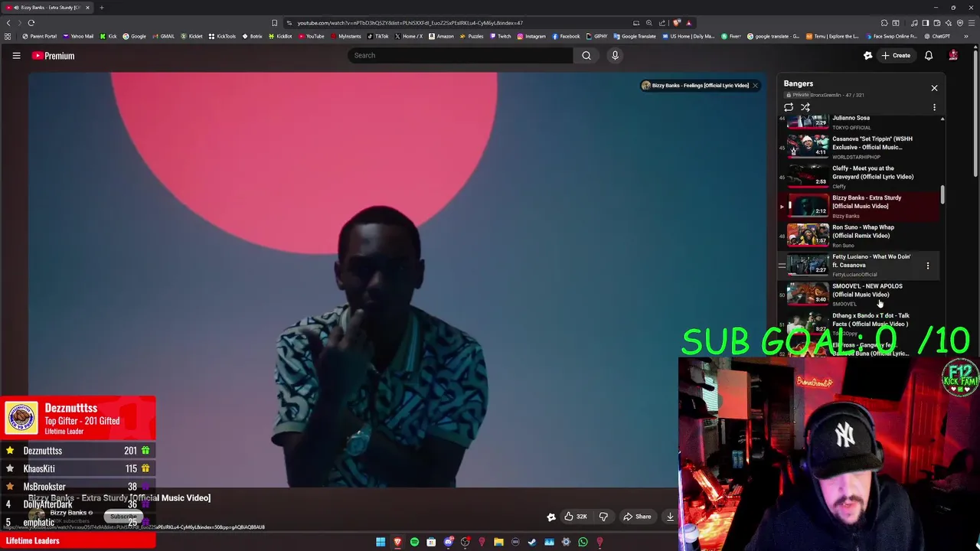Open Fetty Luciano What We Doin' thumbnail
This screenshot has height=551, width=980.
tap(808, 265)
